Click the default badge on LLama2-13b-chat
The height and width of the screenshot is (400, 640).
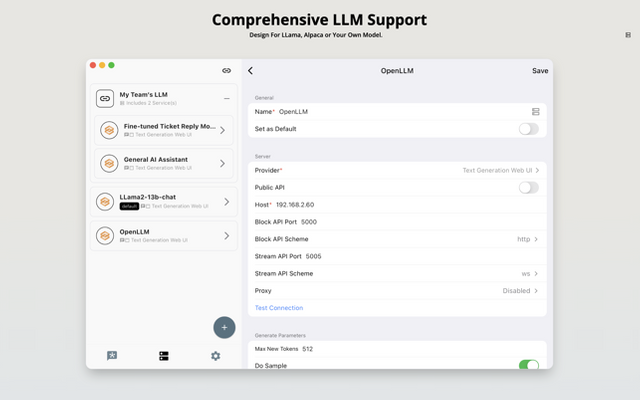[x=129, y=206]
